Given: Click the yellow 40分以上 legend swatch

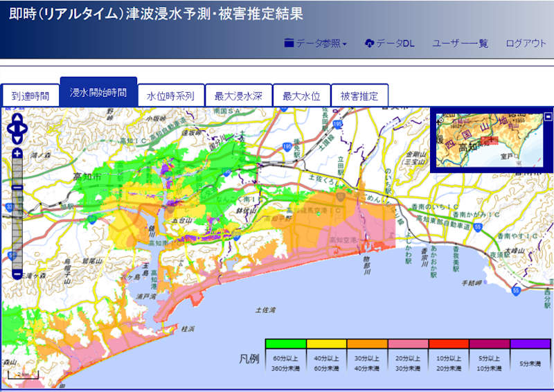Looking at the screenshot, I should (x=326, y=344).
